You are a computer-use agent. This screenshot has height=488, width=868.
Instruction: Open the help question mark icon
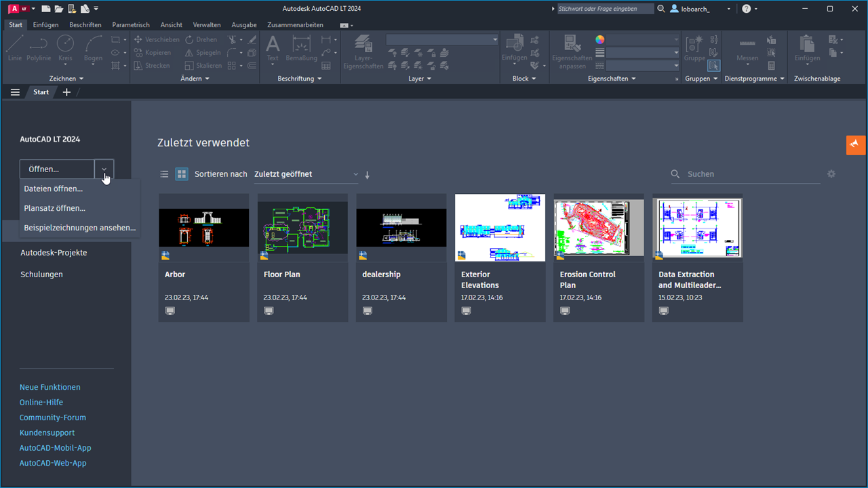747,9
